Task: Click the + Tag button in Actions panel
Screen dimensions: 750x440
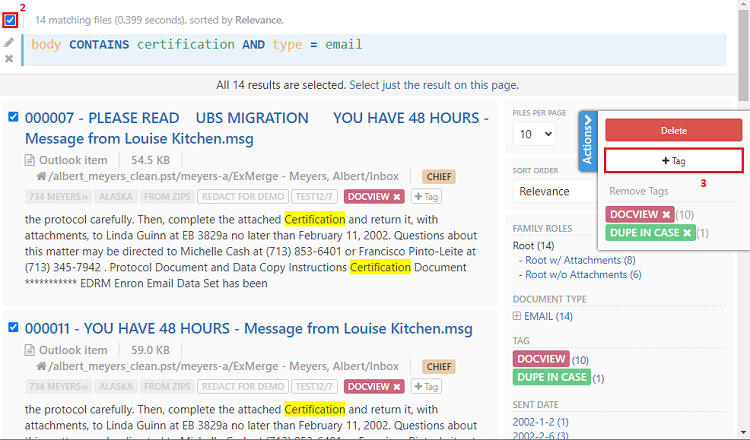Action: click(x=673, y=161)
